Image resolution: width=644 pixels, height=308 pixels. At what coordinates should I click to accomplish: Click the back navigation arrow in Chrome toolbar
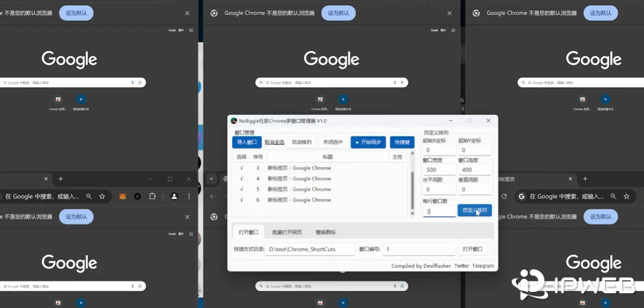tap(212, 196)
